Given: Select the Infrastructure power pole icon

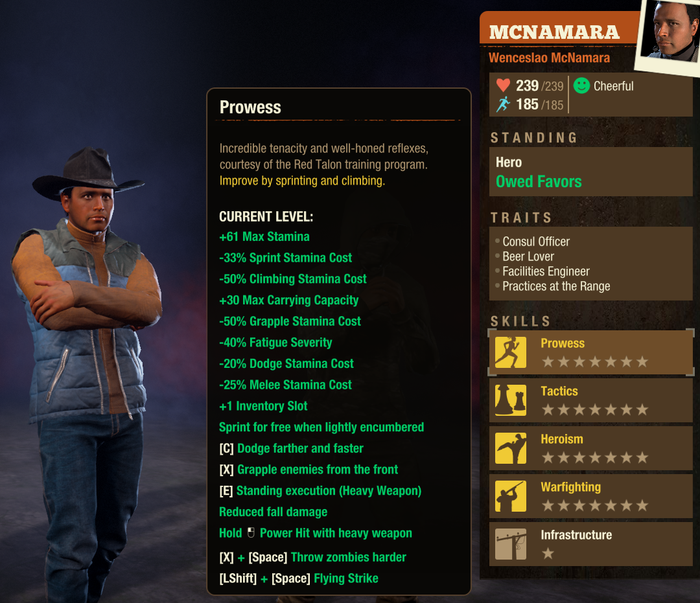Looking at the screenshot, I should click(x=510, y=544).
